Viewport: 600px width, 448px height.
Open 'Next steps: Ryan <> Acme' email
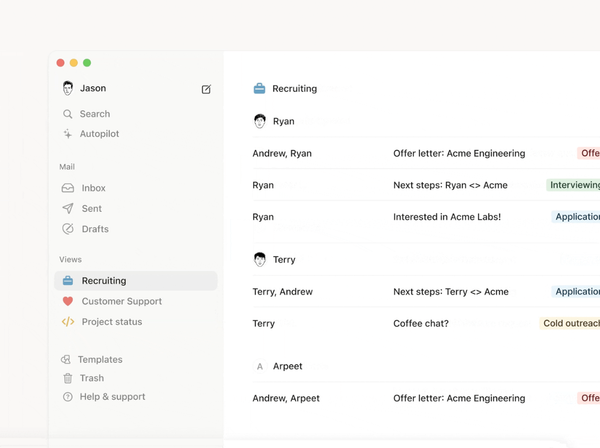[x=426, y=185]
